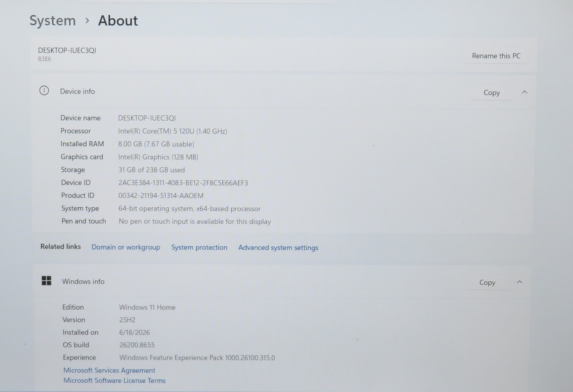The image size is (573, 392).
Task: Open Domain or workgroup link
Action: pos(126,247)
